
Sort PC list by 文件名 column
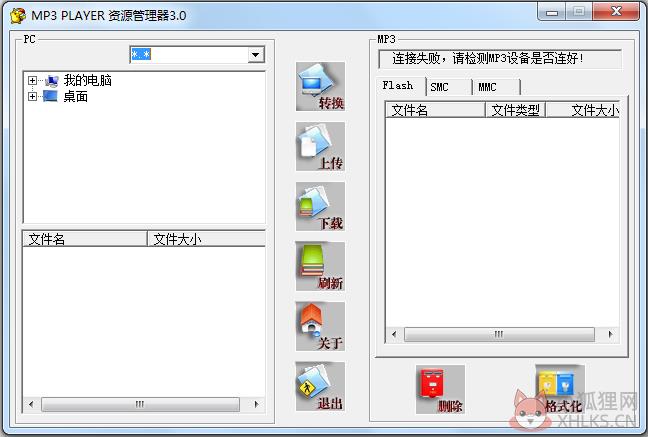pyautogui.click(x=85, y=239)
